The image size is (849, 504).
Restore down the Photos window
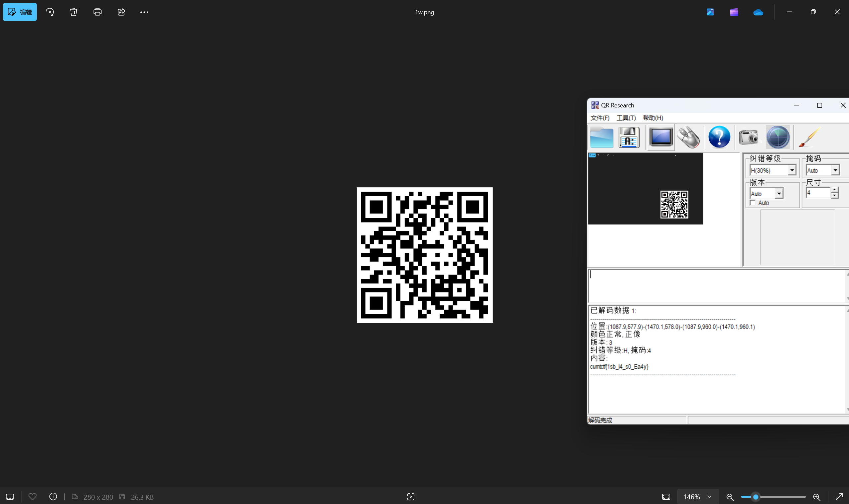click(x=813, y=12)
